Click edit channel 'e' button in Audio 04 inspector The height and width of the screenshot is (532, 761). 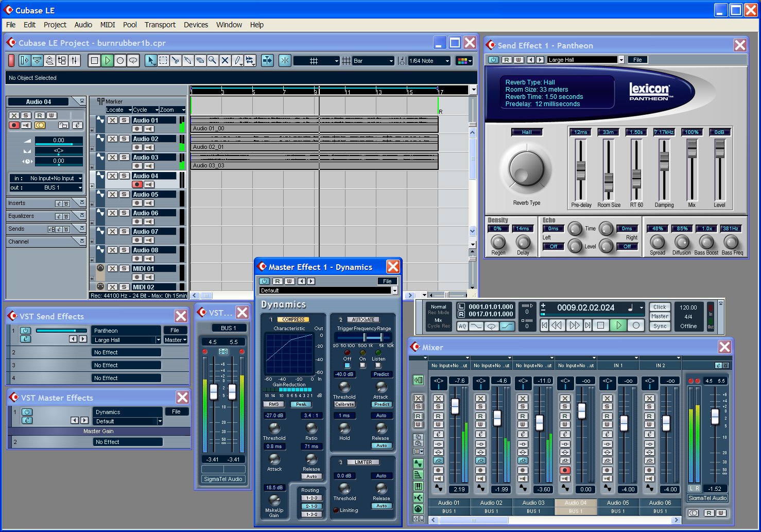[77, 125]
